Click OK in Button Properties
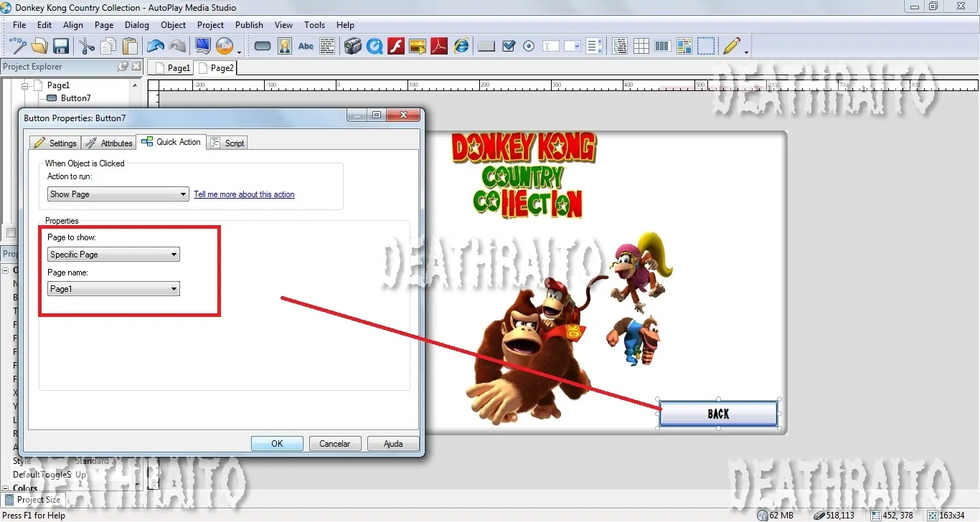The width and height of the screenshot is (980, 522). coord(277,443)
